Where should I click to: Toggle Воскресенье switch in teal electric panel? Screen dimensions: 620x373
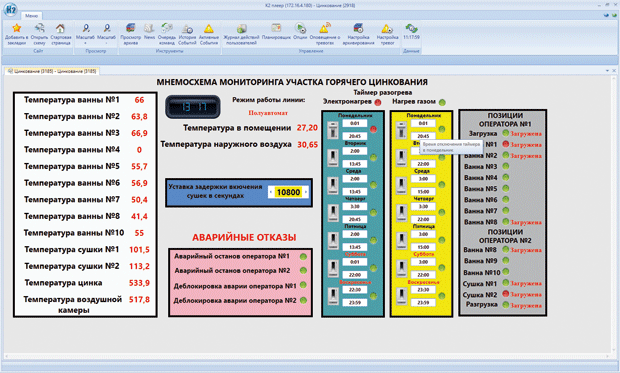click(x=333, y=296)
